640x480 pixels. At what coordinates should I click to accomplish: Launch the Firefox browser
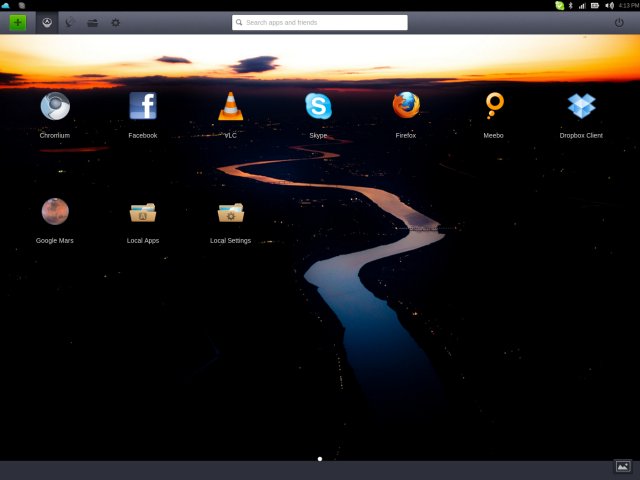[406, 105]
